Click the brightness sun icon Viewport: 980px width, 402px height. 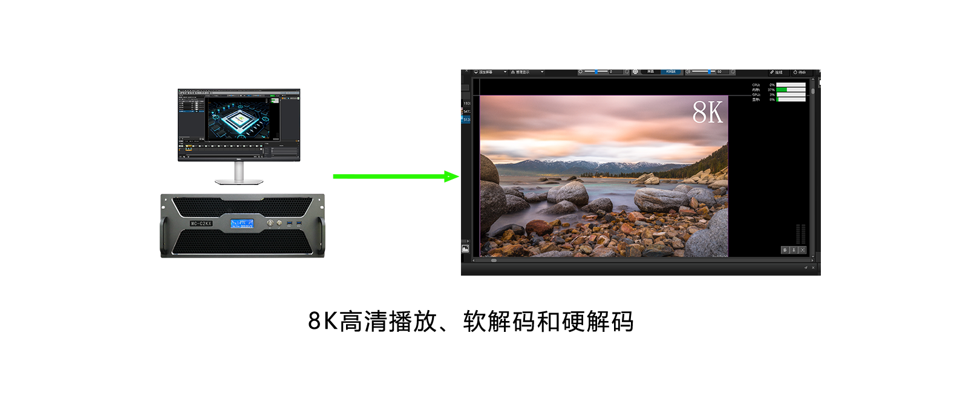coord(581,72)
